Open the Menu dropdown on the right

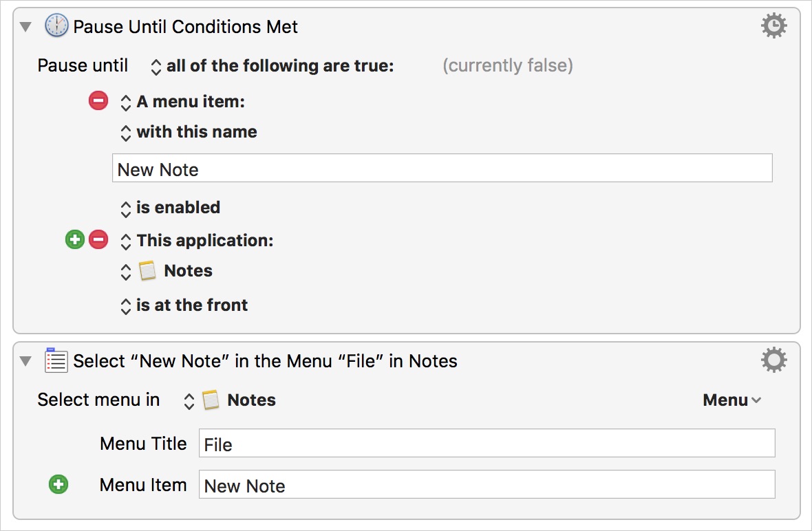coord(731,400)
